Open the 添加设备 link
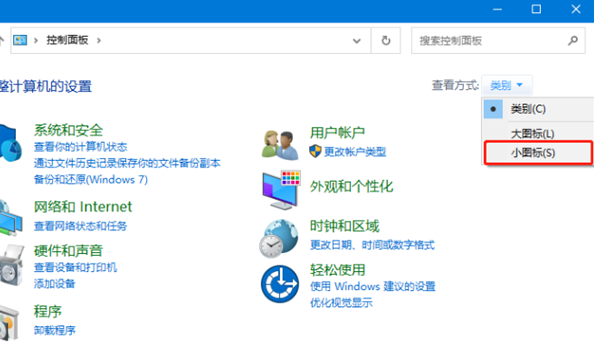 click(x=55, y=283)
